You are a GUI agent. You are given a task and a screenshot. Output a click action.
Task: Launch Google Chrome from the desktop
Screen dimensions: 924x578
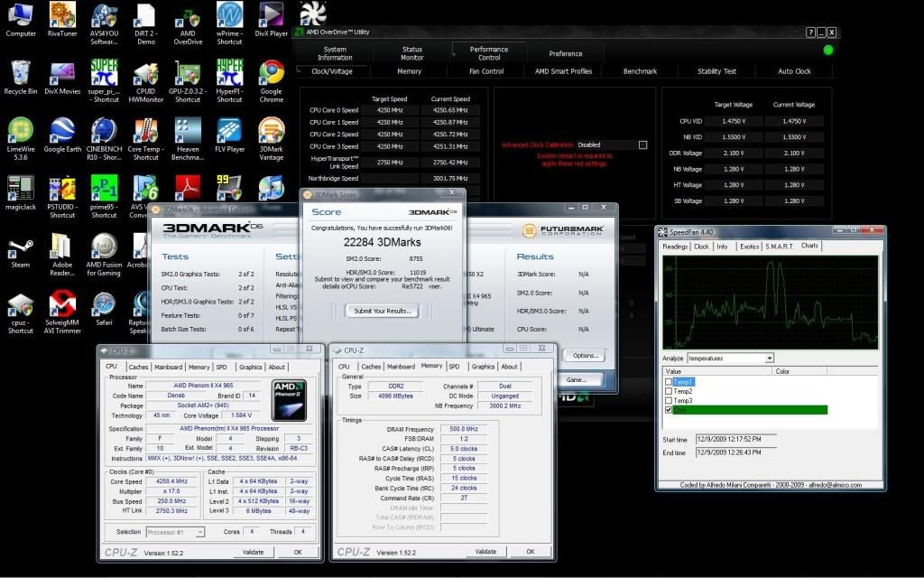[271, 73]
